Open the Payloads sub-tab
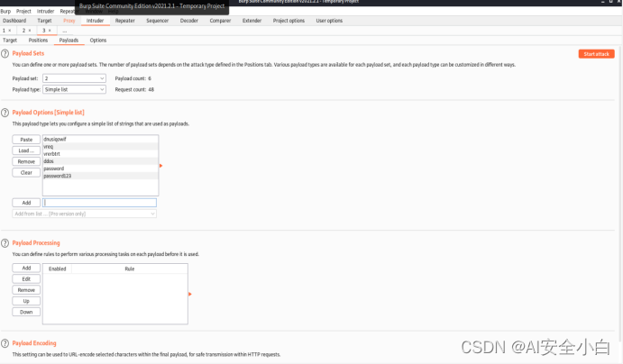The image size is (623, 364). coord(69,41)
